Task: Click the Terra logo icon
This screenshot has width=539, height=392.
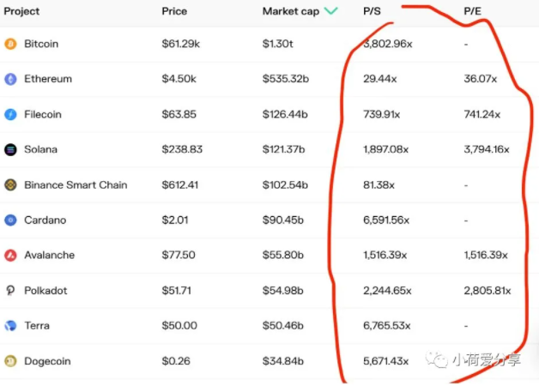Action: 10,325
